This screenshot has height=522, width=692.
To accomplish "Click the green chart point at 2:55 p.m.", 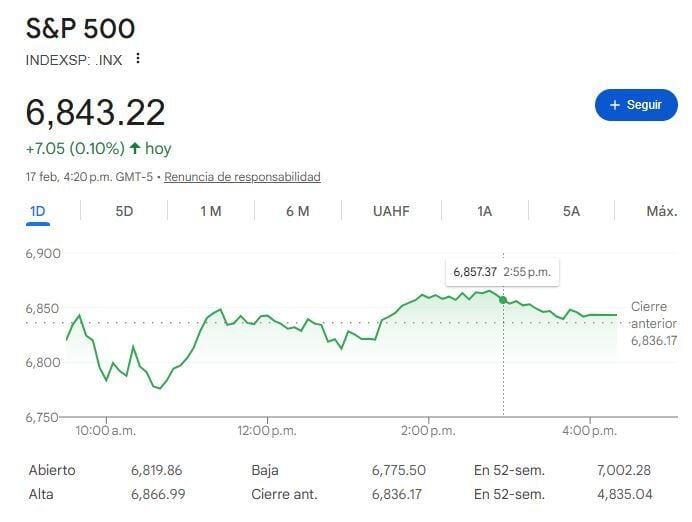I will pyautogui.click(x=503, y=297).
